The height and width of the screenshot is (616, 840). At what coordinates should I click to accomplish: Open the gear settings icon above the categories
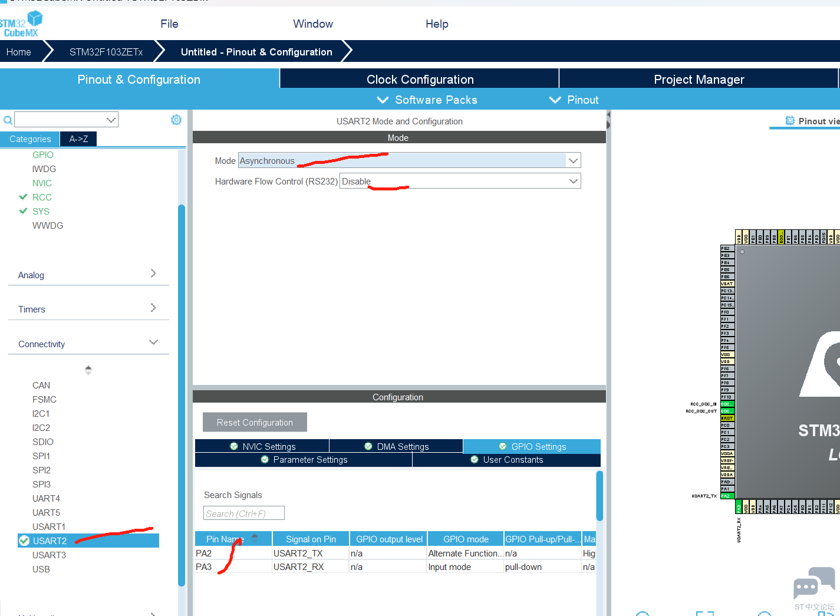pyautogui.click(x=176, y=120)
